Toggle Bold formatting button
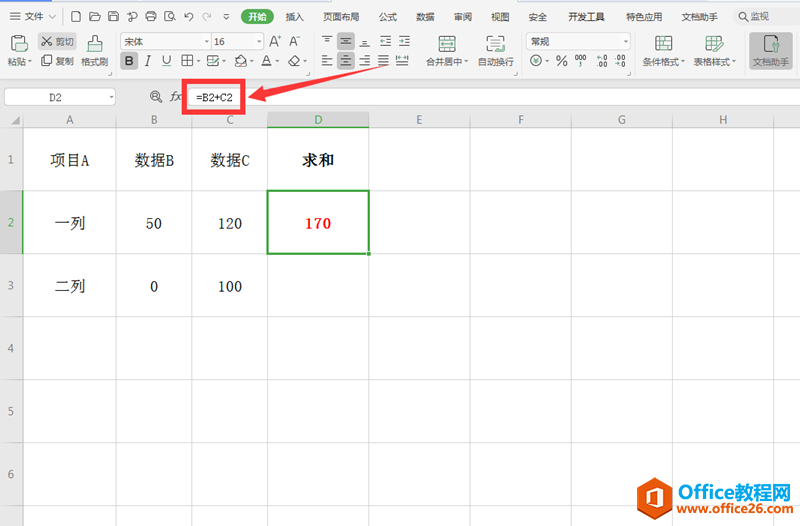This screenshot has width=800, height=526. 129,61
